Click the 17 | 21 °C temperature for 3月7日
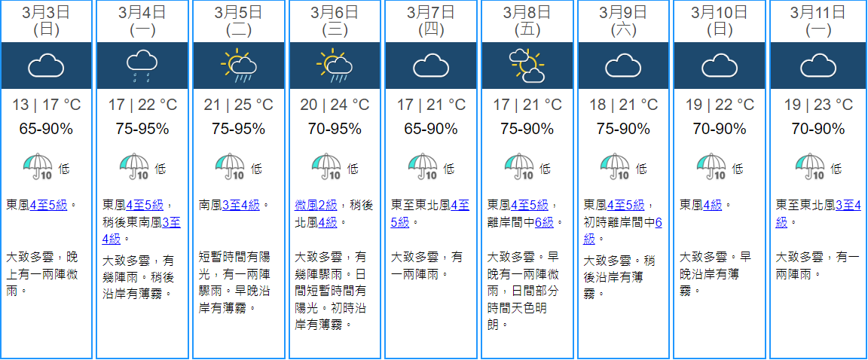This screenshot has width=868, height=360. 430,105
